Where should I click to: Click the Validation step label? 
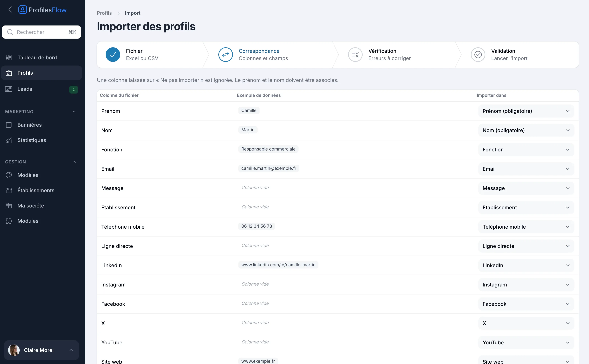coord(503,51)
